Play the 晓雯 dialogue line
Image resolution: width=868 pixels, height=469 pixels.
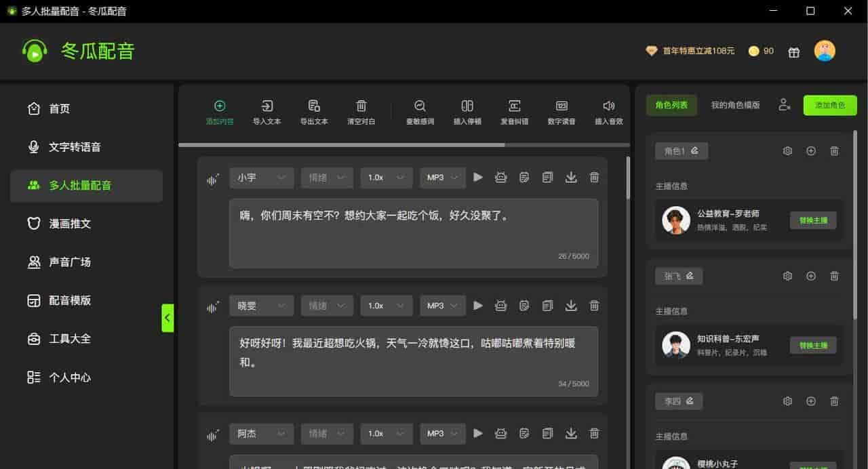[x=478, y=306]
